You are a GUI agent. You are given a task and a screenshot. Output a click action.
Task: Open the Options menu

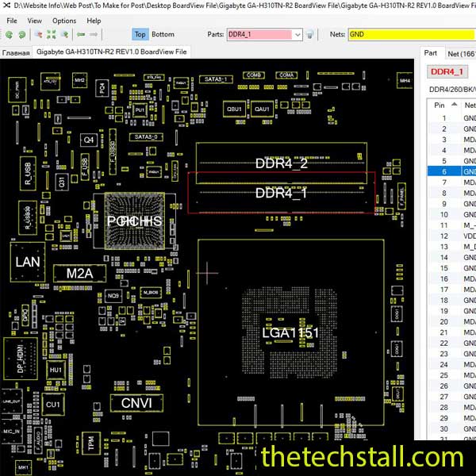tap(64, 21)
